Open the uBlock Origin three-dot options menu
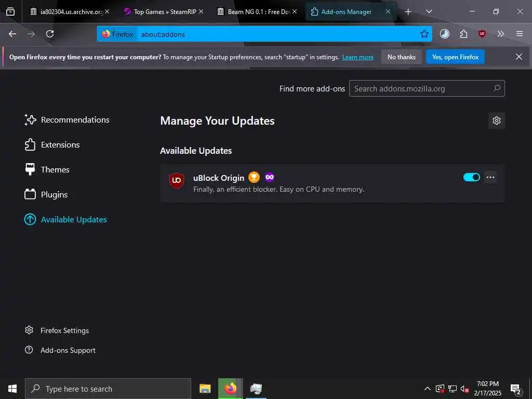The height and width of the screenshot is (399, 532). [490, 177]
